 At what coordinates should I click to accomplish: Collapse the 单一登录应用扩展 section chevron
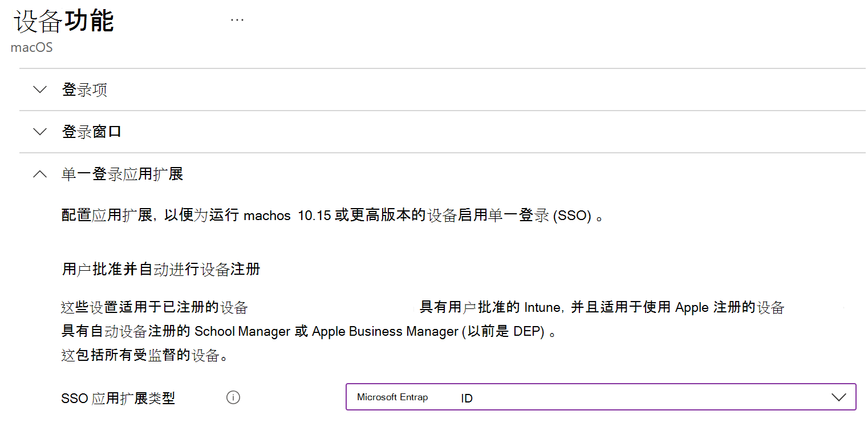pyautogui.click(x=40, y=174)
